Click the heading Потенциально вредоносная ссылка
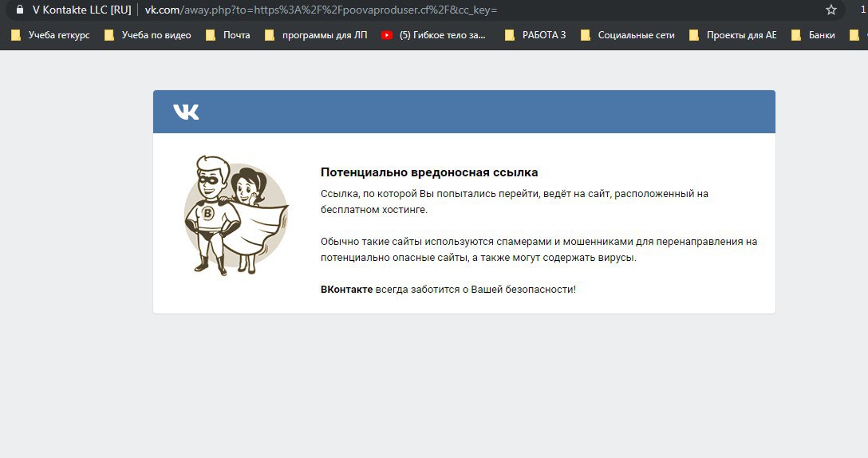This screenshot has height=458, width=868. tap(429, 172)
